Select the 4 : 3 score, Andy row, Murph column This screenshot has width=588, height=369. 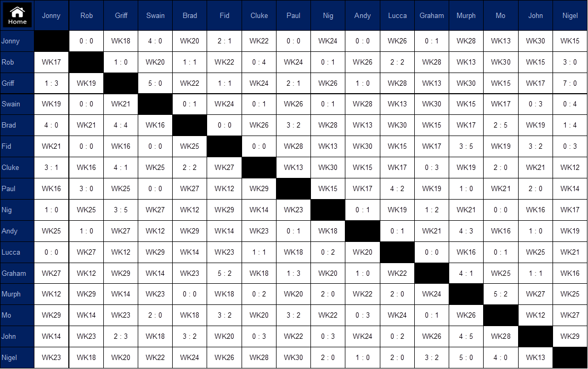[x=466, y=231]
